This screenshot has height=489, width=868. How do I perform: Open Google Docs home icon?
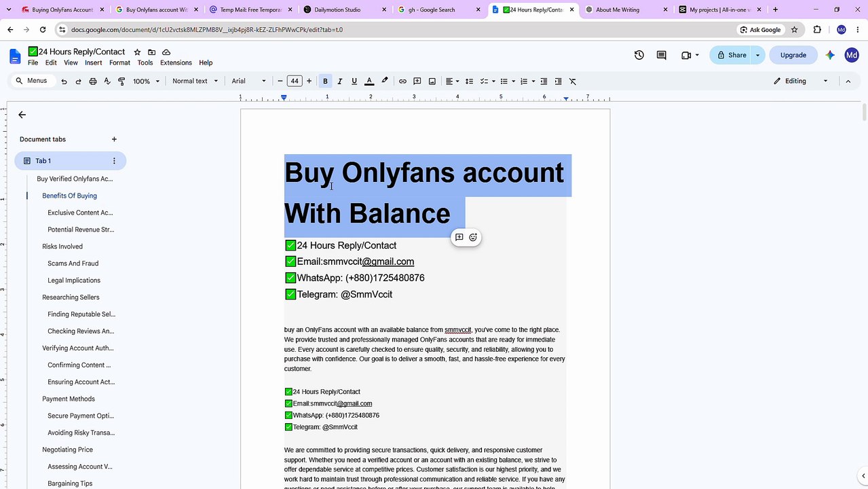15,56
